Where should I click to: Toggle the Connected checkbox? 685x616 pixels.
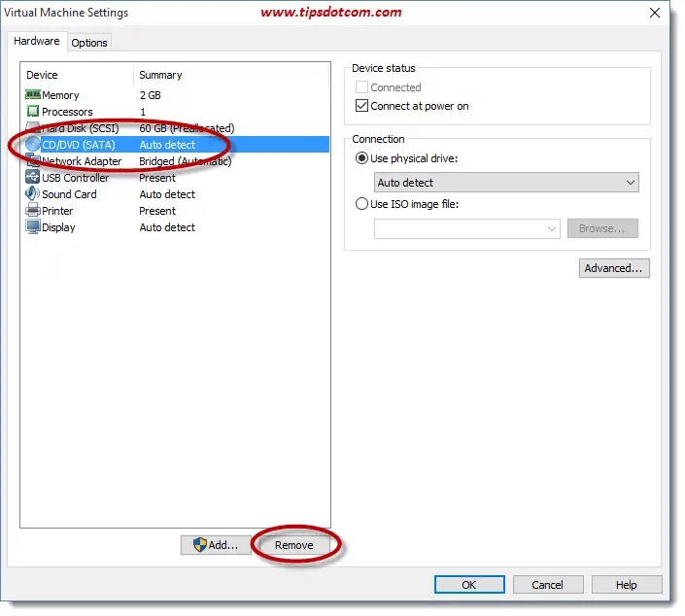click(361, 87)
